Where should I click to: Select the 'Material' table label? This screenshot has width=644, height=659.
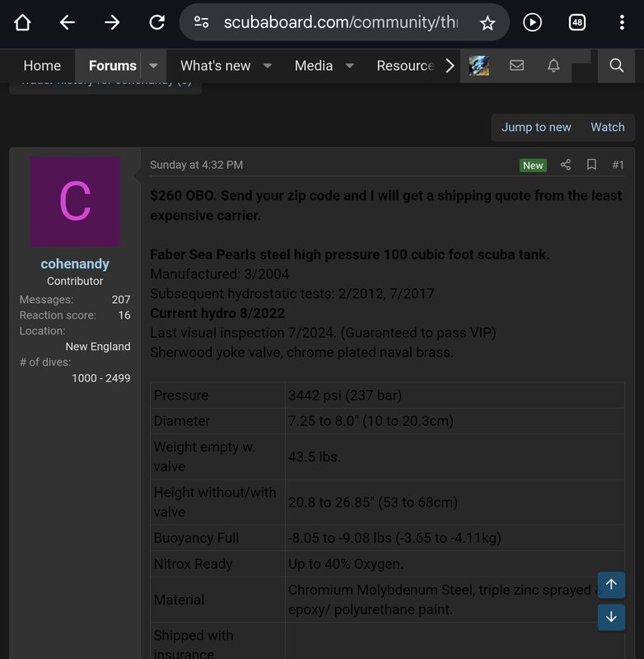(179, 600)
